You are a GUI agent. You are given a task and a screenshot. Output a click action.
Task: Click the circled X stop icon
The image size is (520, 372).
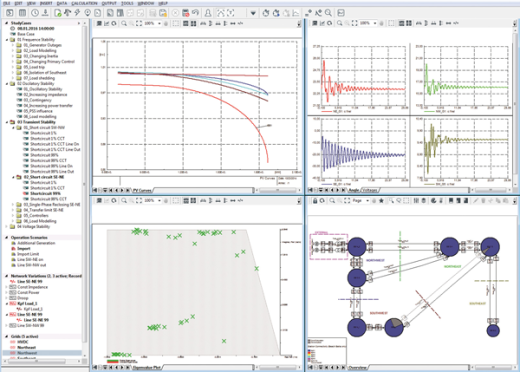point(175,13)
